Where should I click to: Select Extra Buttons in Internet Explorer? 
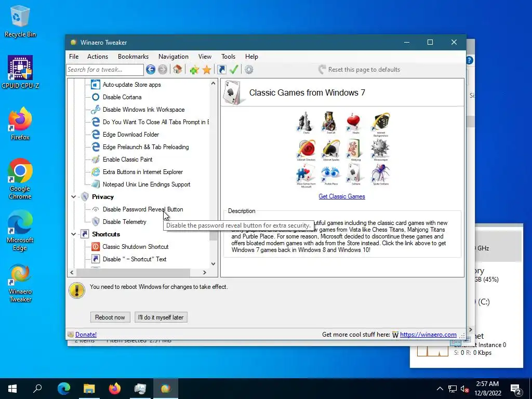[x=142, y=172]
